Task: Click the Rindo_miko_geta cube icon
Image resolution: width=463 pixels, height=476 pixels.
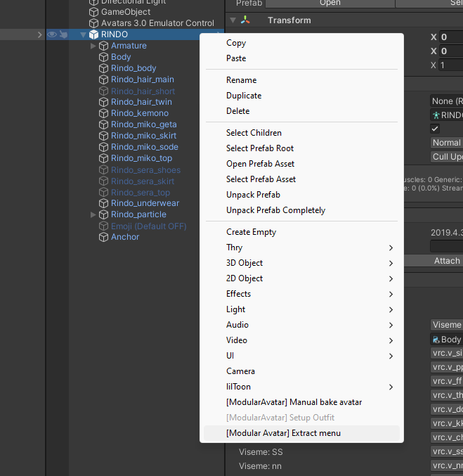Action: coord(103,124)
